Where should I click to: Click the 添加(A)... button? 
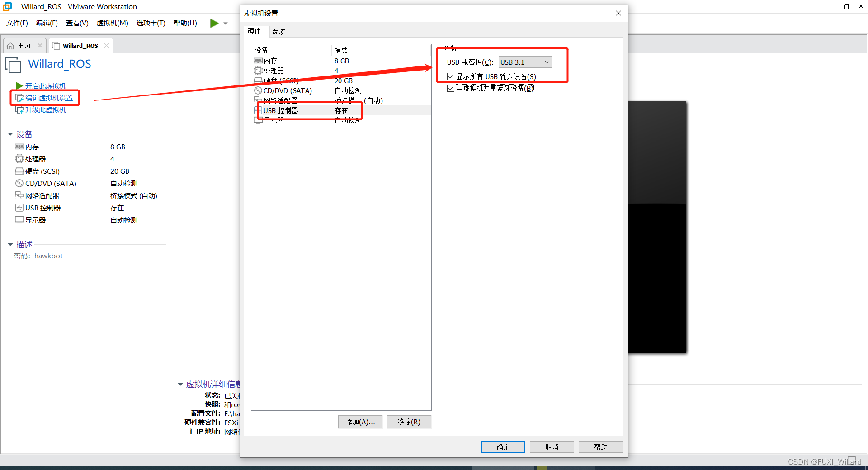[x=360, y=422]
